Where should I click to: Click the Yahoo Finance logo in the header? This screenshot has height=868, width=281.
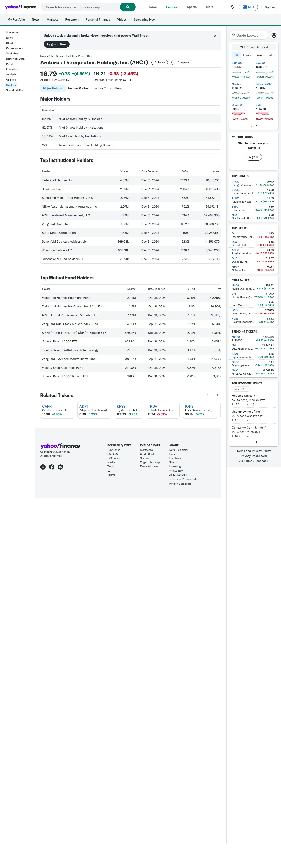tap(21, 7)
